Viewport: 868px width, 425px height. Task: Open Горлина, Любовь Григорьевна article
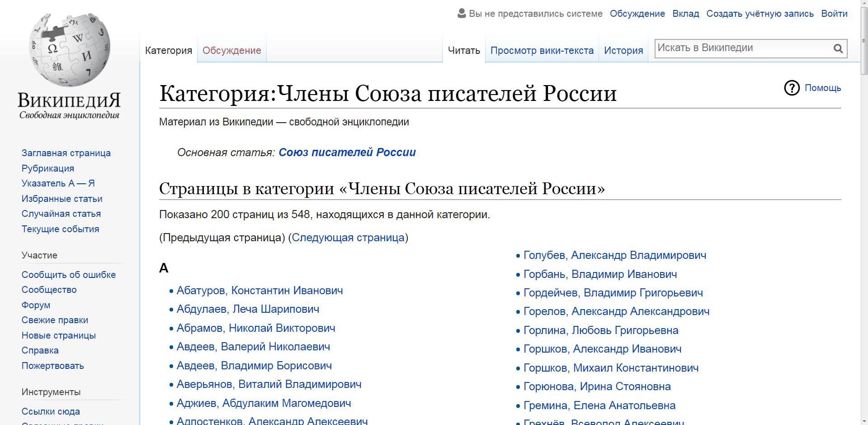click(601, 330)
